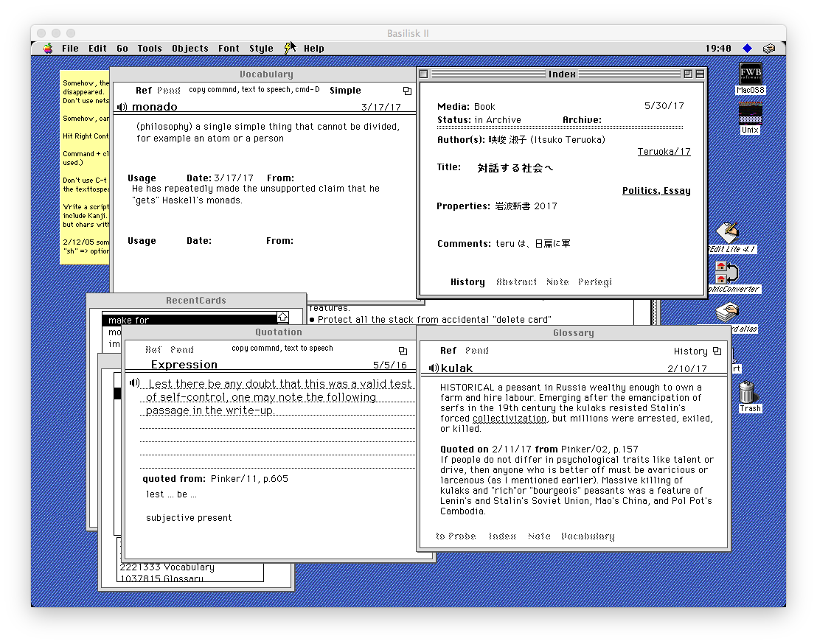Click Perlegi in the Index window
The height and width of the screenshot is (644, 817).
coord(594,281)
